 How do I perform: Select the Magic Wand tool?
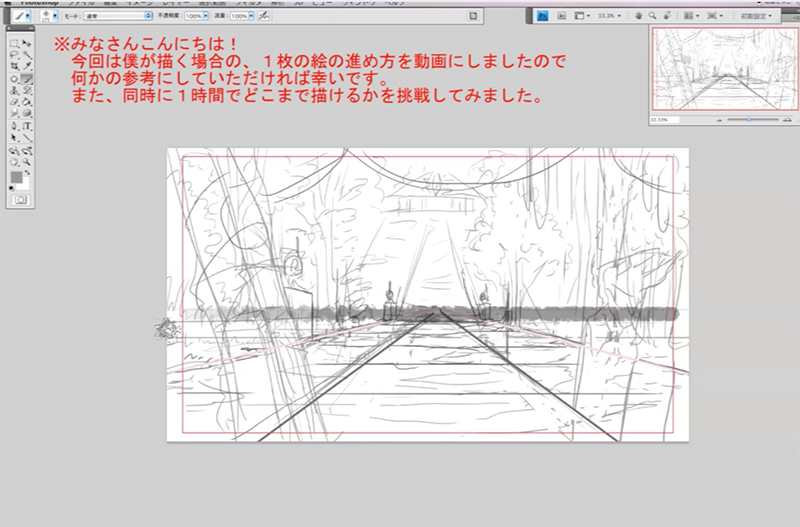27,55
